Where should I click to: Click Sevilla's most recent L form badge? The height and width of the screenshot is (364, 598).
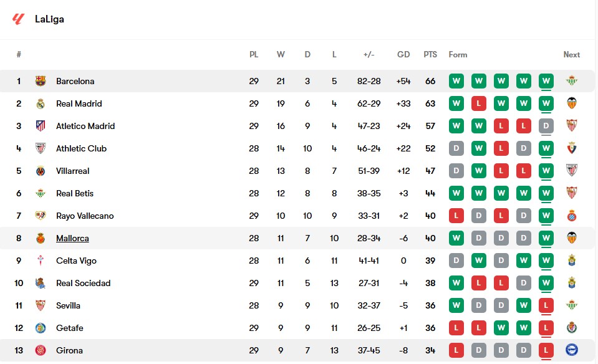point(546,305)
